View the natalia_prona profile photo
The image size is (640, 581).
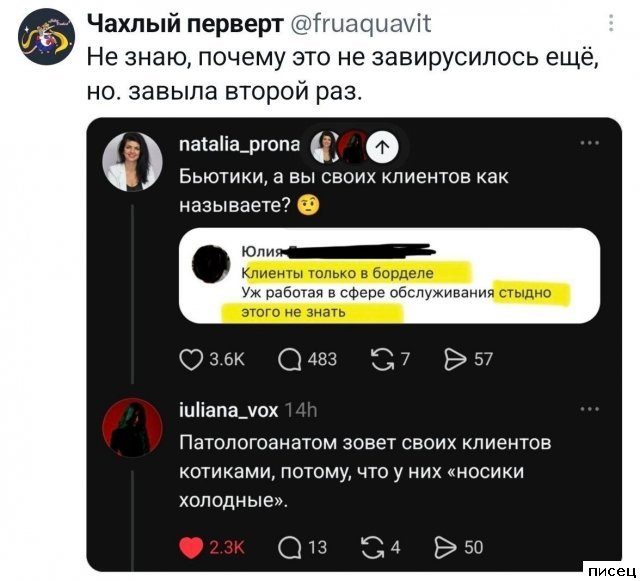(x=132, y=161)
